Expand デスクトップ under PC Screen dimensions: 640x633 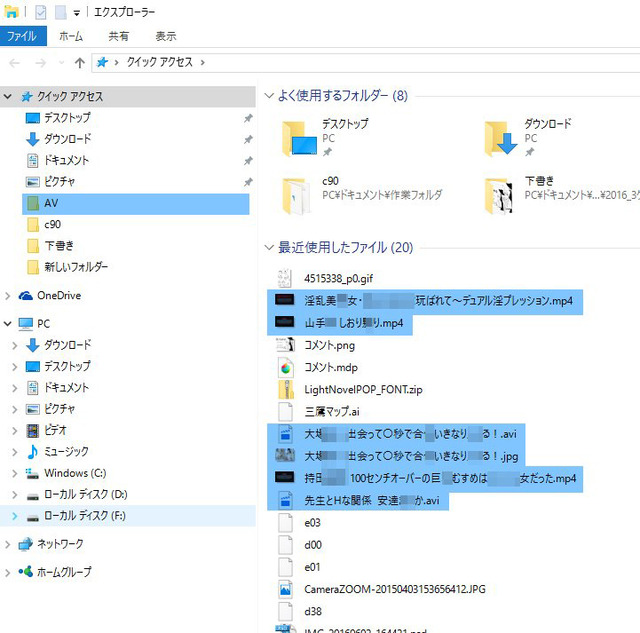(15, 366)
